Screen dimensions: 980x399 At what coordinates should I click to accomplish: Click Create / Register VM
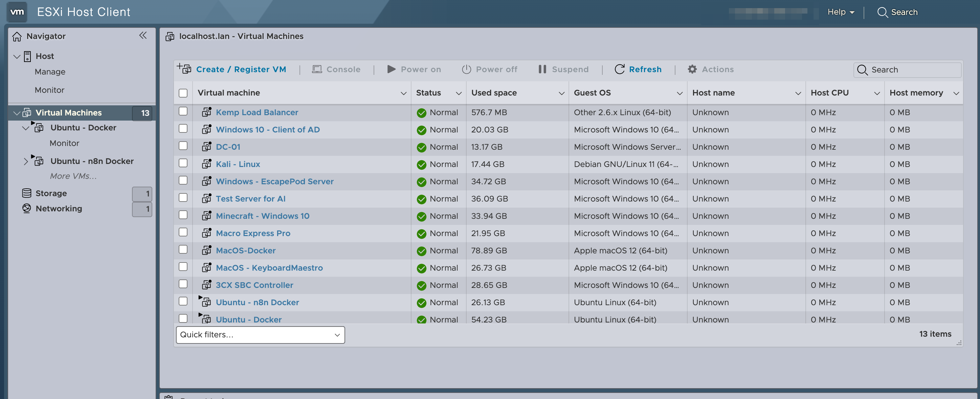[x=241, y=69]
